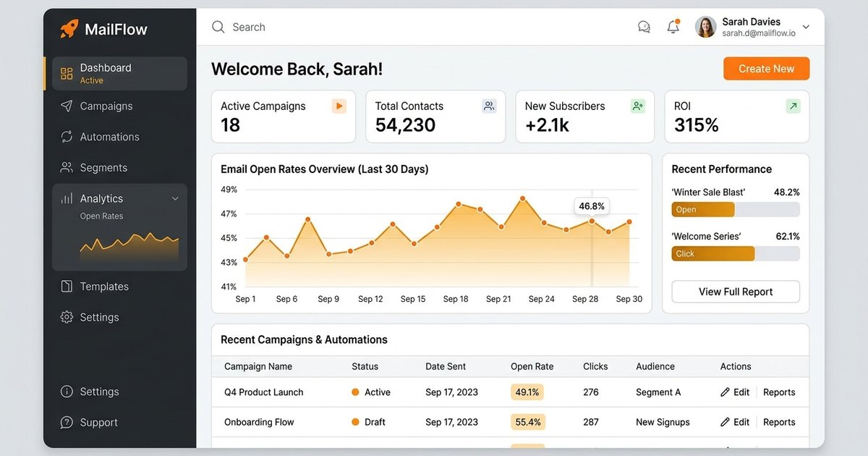
Task: Click the search magnifier icon
Action: pyautogui.click(x=218, y=28)
